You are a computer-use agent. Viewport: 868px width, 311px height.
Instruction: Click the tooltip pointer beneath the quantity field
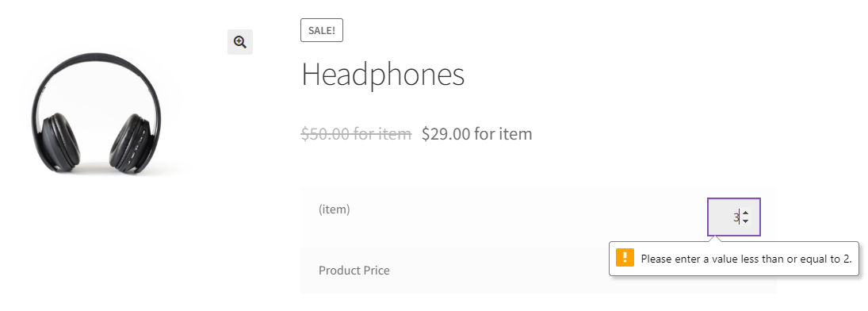tap(715, 238)
